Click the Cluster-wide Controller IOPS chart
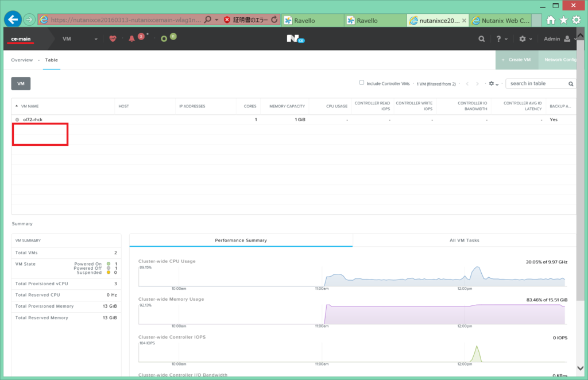This screenshot has width=588, height=380. point(352,352)
